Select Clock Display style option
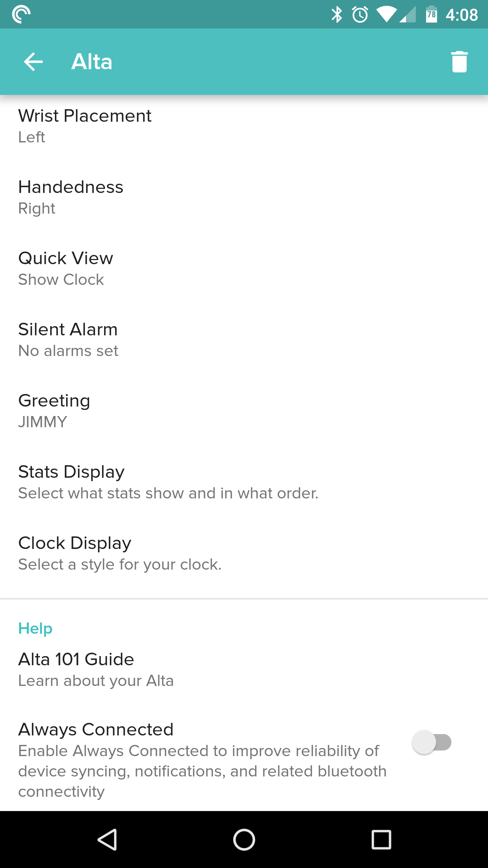The width and height of the screenshot is (488, 868). click(x=120, y=553)
